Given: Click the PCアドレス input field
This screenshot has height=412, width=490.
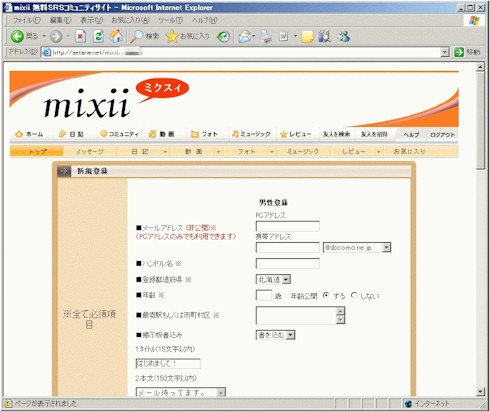Looking at the screenshot, I should [288, 226].
